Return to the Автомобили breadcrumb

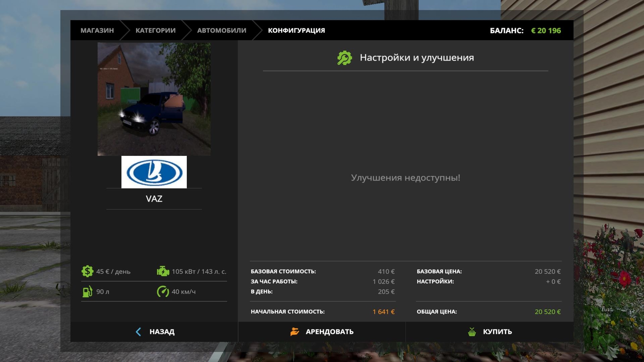click(221, 30)
